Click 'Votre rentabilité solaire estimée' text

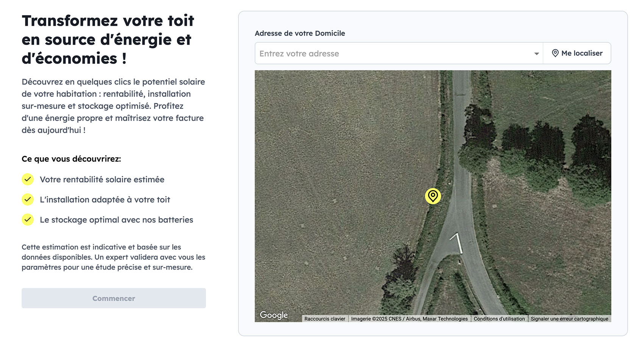click(102, 179)
